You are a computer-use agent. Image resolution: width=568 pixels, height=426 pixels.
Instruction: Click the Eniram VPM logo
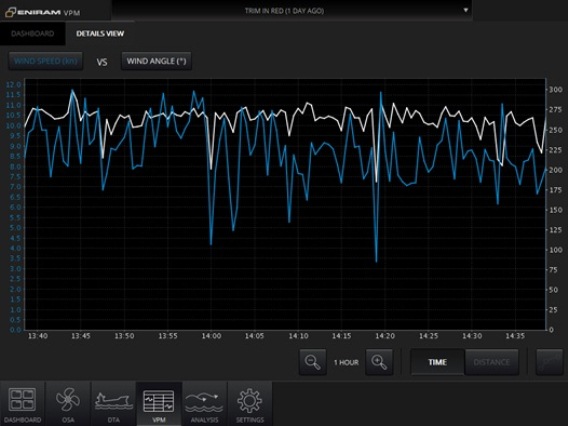point(43,12)
